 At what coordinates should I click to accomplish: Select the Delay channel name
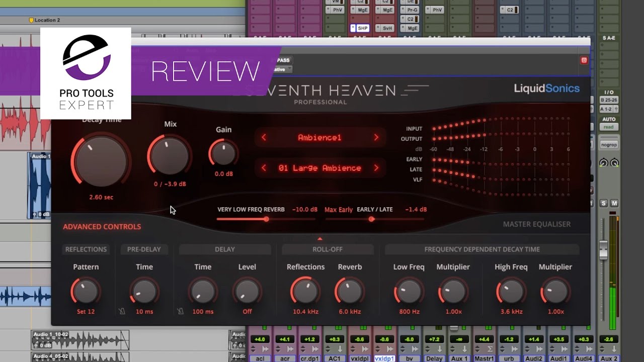tap(434, 359)
